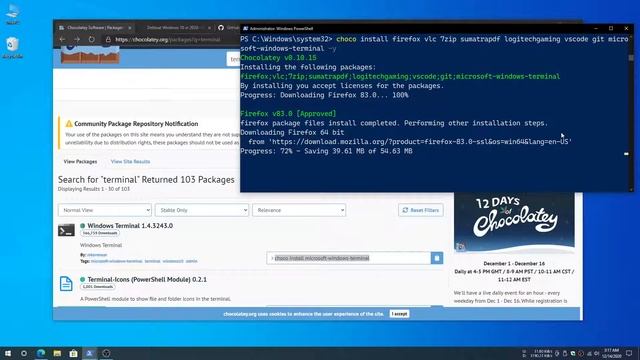Close the Debloat Windows 10 browser tab
Viewport: 640px width, 360px height.
tap(209, 28)
